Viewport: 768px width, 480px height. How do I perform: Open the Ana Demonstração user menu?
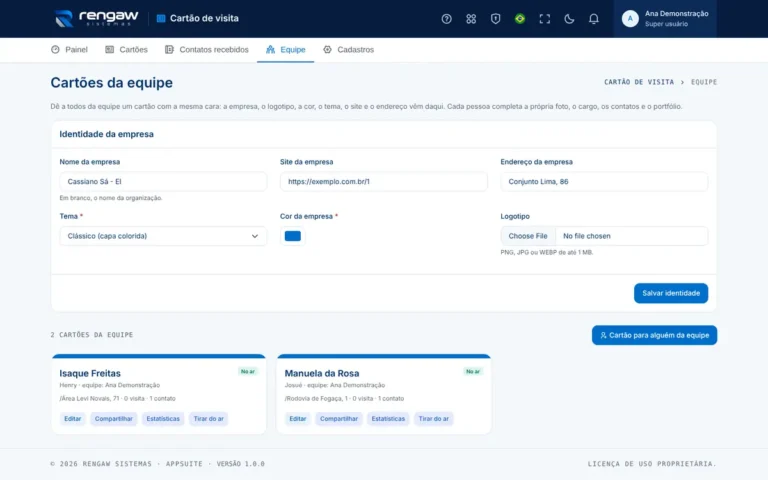point(665,19)
